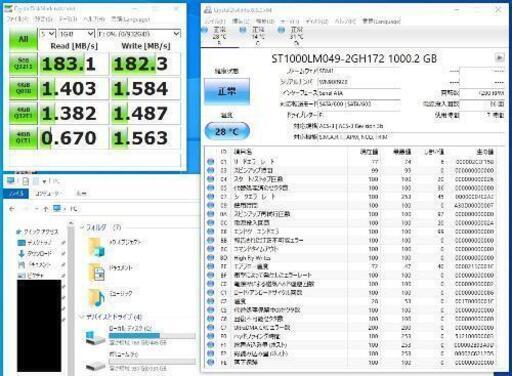512x376 pixels.
Task: Run the 4KiB Q1T1 benchmark test
Action: 23,138
